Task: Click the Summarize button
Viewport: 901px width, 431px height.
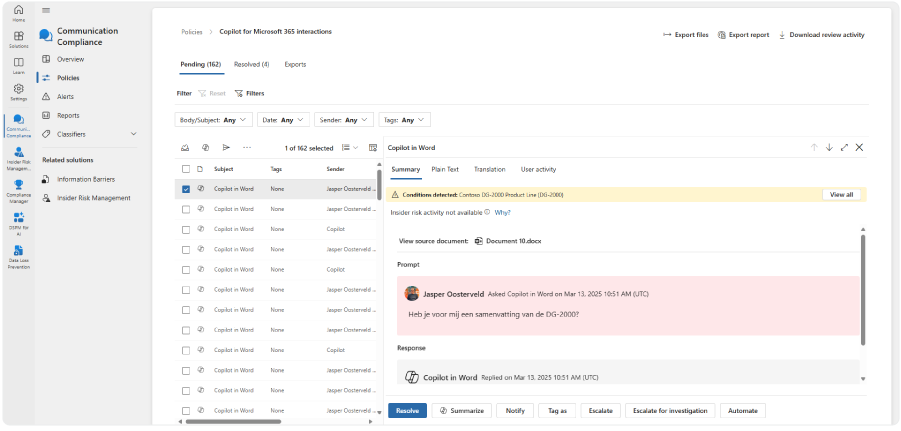Action: pos(462,410)
